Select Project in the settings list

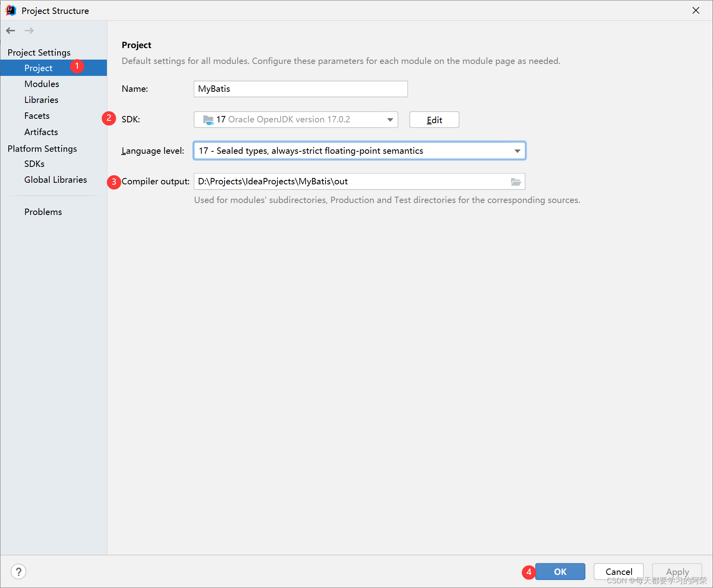(x=54, y=68)
